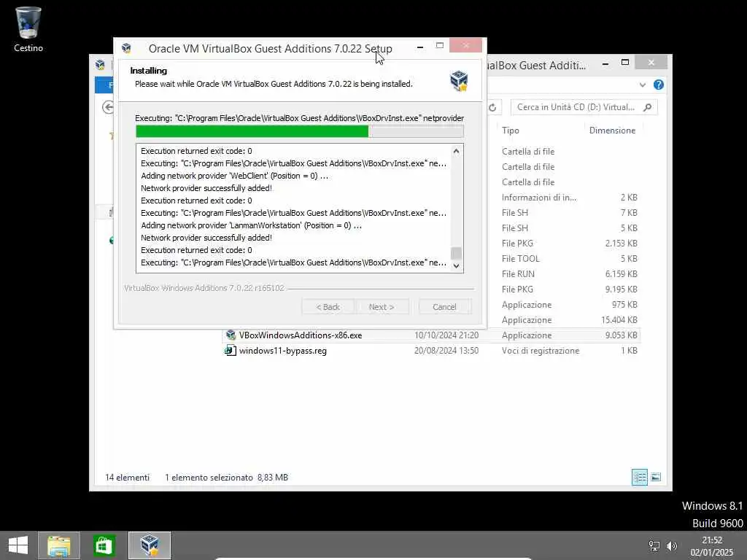Switch Explorer to details view icon

(639, 477)
